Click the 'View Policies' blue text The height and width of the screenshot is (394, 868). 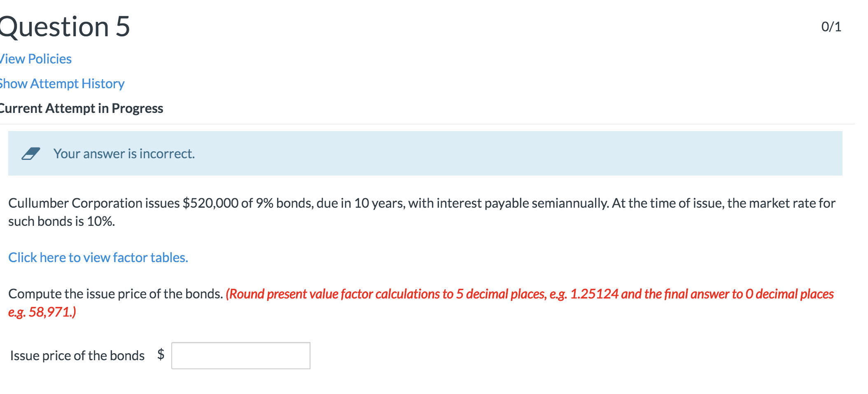pyautogui.click(x=35, y=59)
